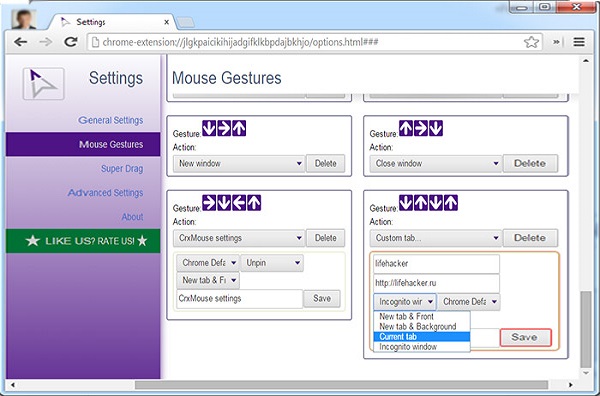Click the forward navigation arrow
This screenshot has height=396, width=600.
click(x=46, y=42)
